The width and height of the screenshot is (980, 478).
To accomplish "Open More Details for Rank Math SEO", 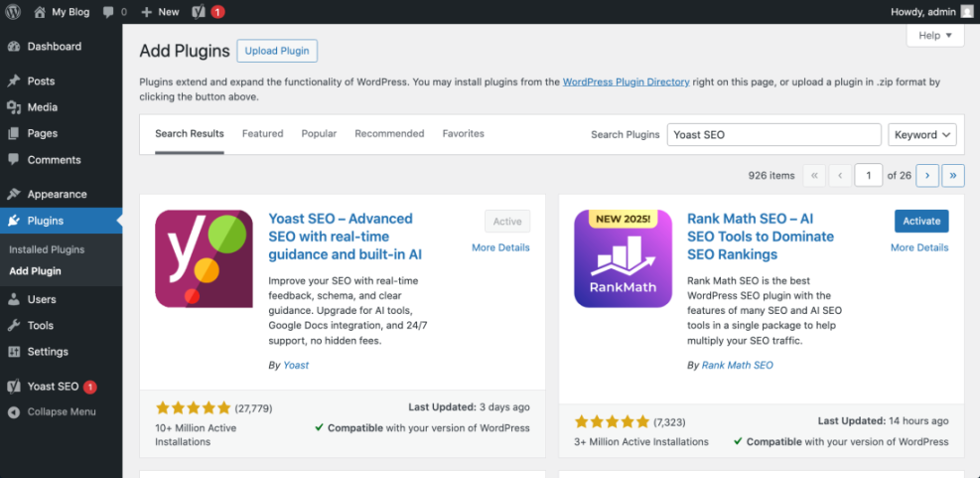I will point(919,247).
